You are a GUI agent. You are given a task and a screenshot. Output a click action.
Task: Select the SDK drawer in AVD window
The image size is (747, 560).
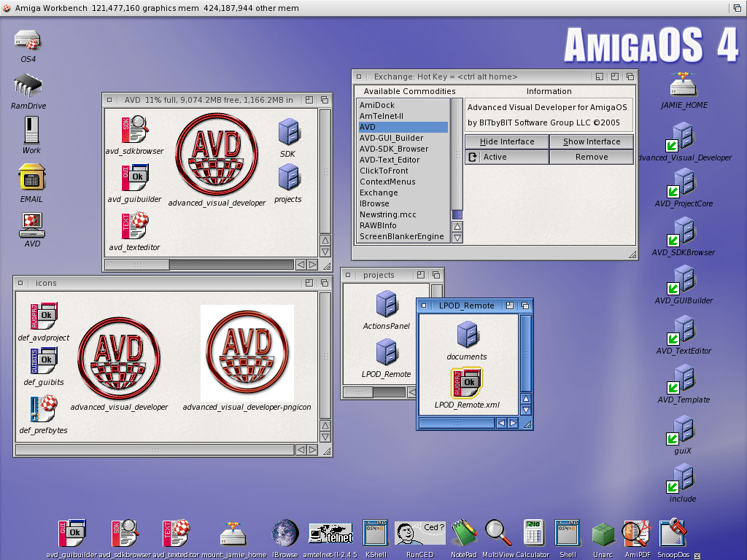click(288, 132)
